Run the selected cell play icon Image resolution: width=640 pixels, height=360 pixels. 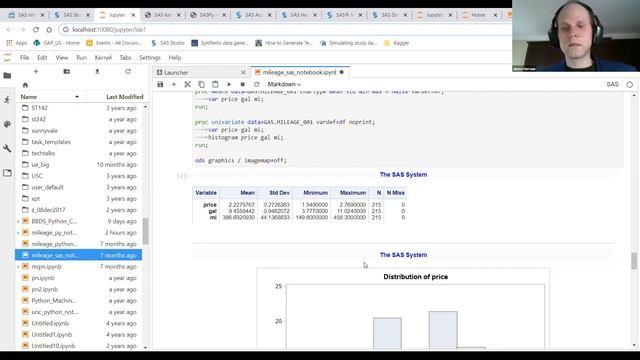(x=229, y=84)
